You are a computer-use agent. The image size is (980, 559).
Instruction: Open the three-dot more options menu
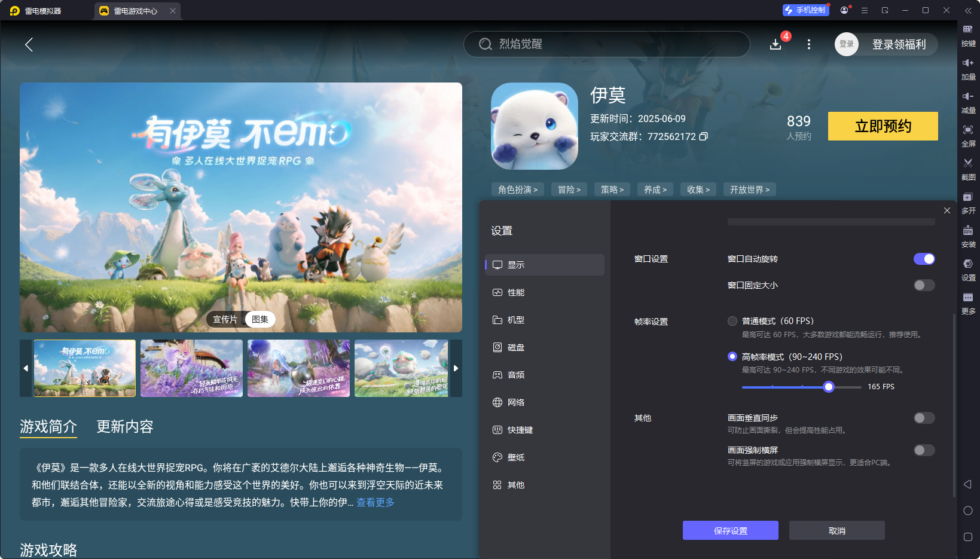808,44
